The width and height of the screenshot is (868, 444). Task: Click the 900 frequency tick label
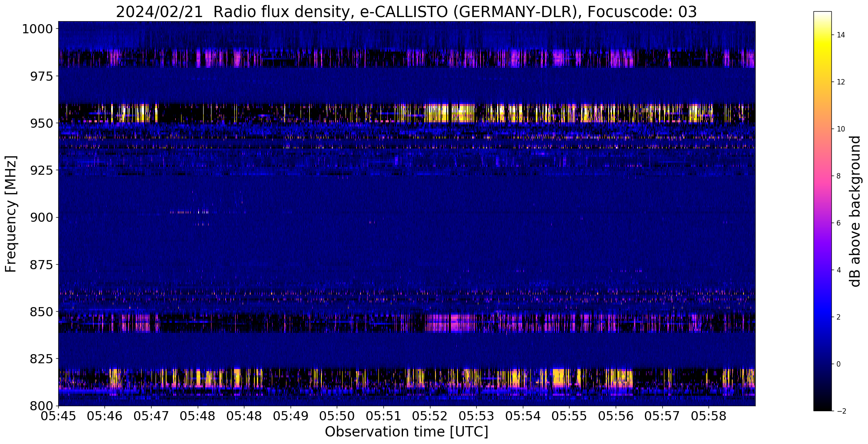(x=42, y=217)
